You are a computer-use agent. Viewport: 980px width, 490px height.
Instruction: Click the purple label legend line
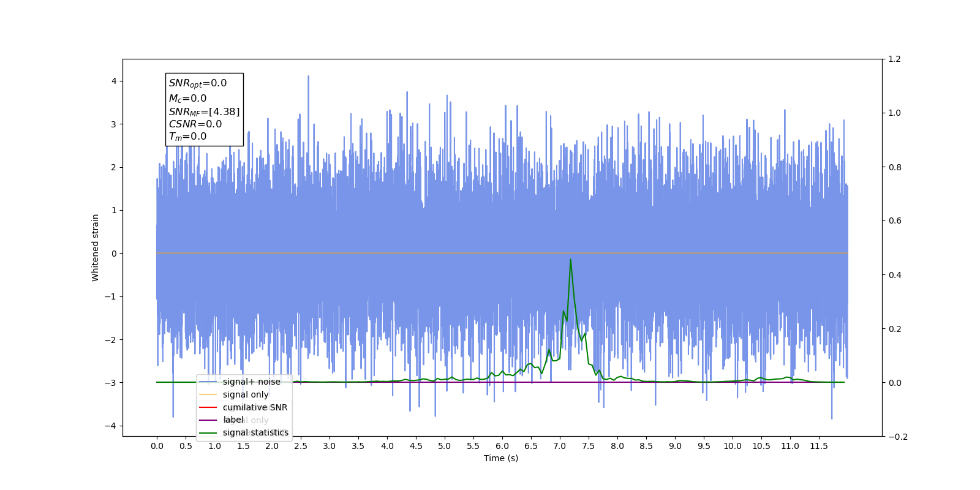pyautogui.click(x=208, y=420)
